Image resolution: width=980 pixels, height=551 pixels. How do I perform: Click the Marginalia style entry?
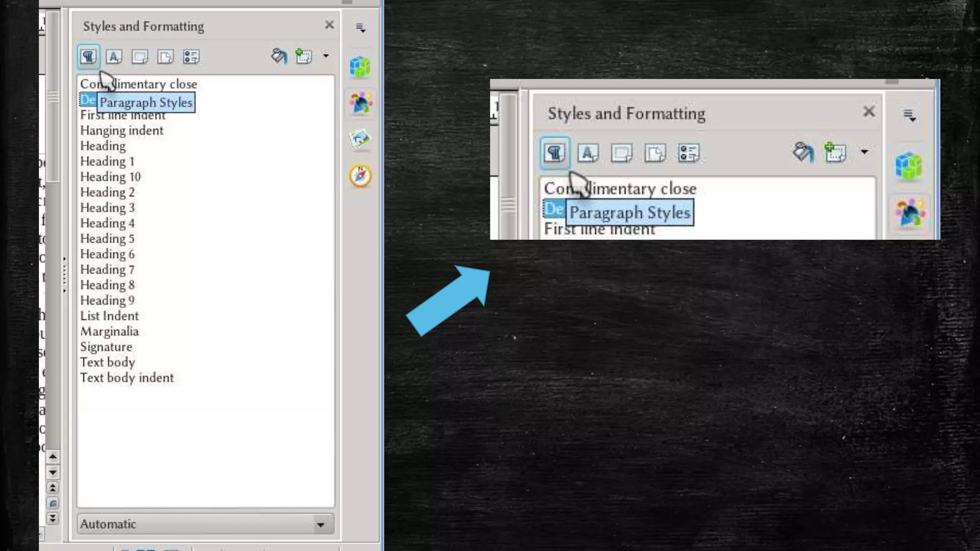point(109,331)
